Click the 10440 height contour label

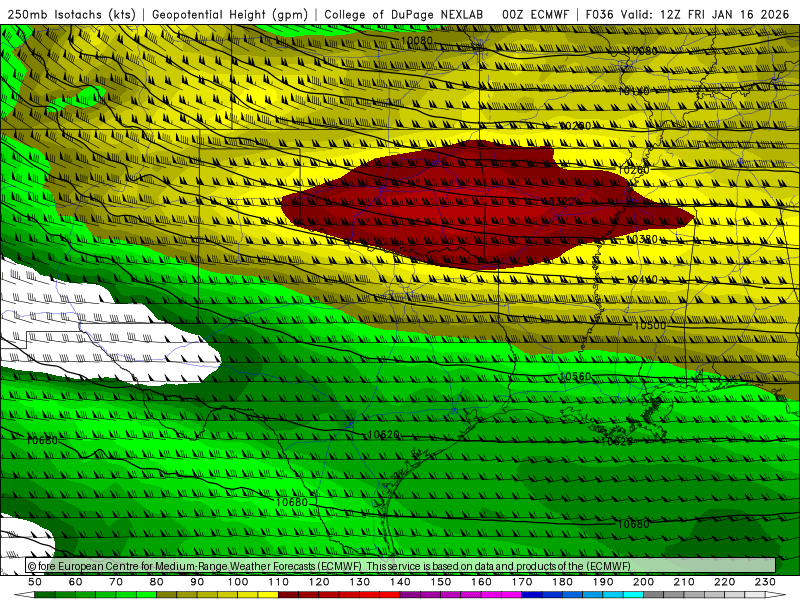[x=641, y=280]
